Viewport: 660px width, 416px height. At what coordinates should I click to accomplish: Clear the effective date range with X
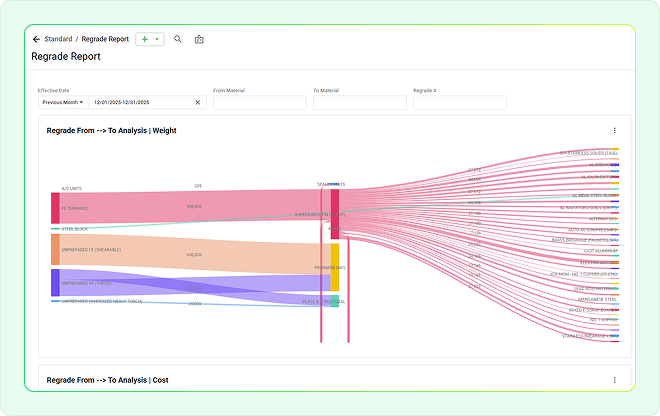tap(197, 102)
